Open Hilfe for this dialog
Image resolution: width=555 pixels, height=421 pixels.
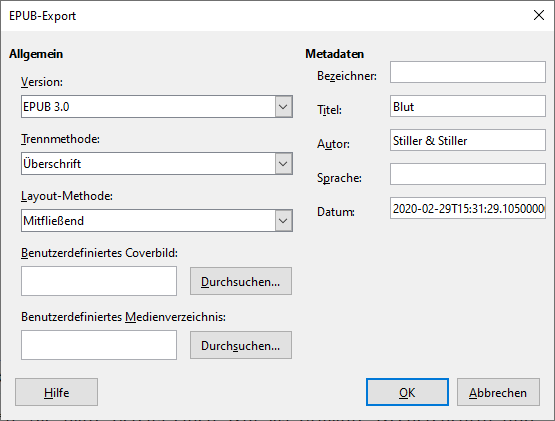pyautogui.click(x=56, y=392)
